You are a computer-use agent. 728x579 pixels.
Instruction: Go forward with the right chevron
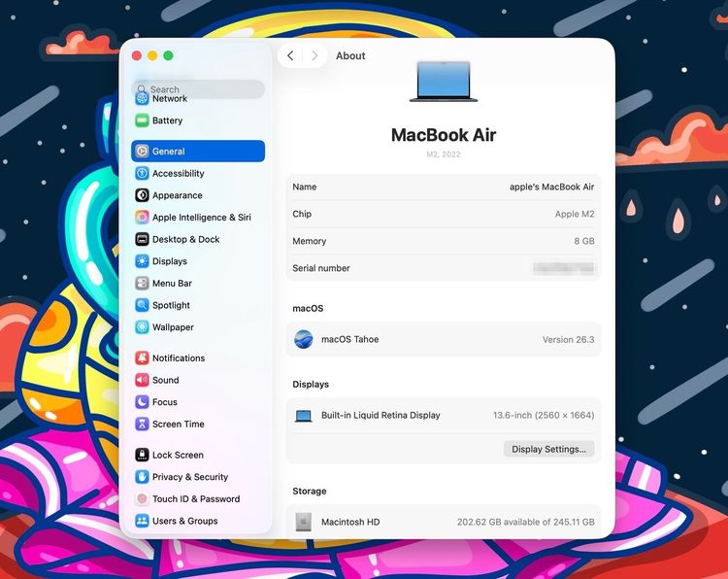tap(314, 55)
